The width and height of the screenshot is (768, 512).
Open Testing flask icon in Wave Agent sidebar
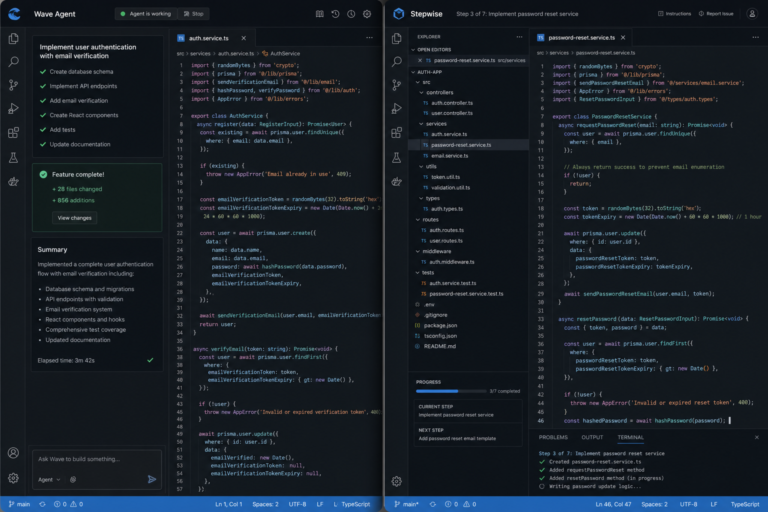(14, 157)
